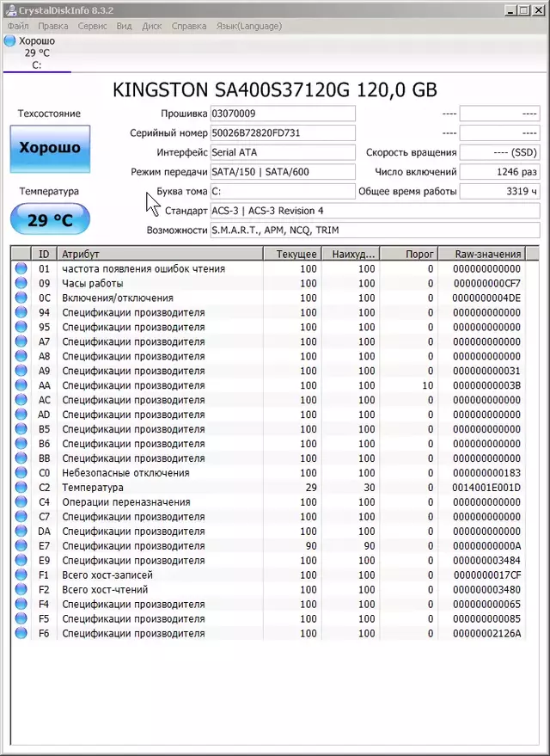Image resolution: width=550 pixels, height=756 pixels.
Task: Open the Вид menu
Action: (125, 26)
